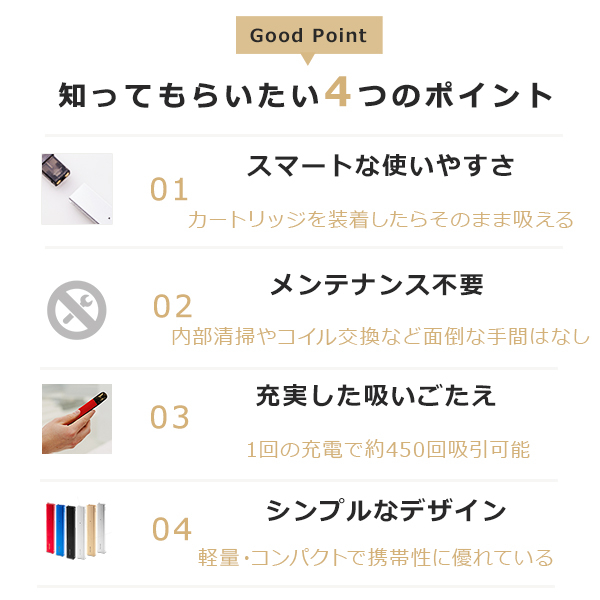600x600 pixels.
Task: Click the text 1回の充電で約450回吸引可能
Action: 388,450
